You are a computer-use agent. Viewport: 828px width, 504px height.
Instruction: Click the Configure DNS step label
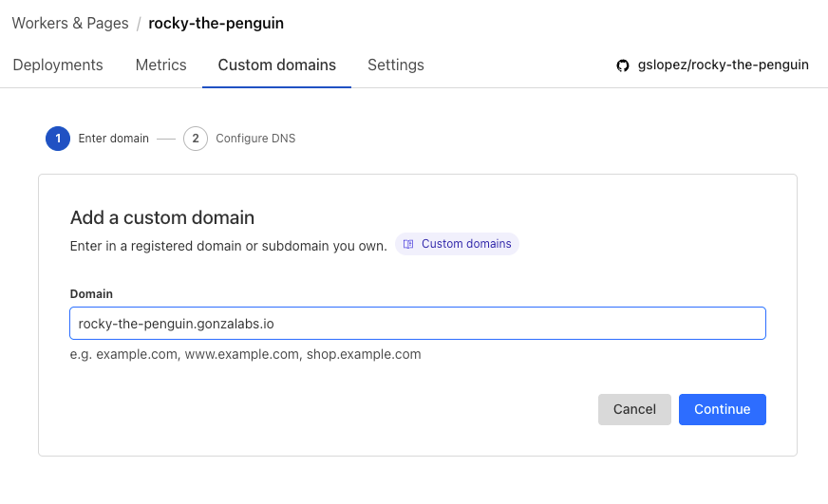(x=255, y=139)
